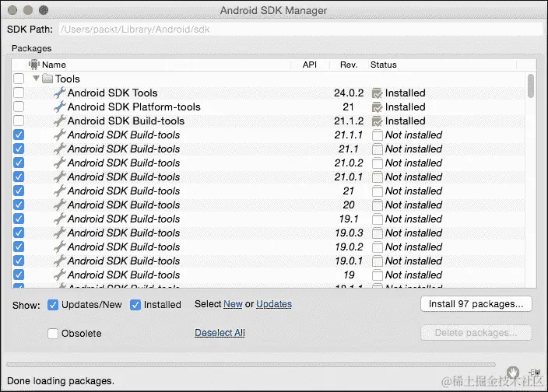Sort packages by the Rev. column
This screenshot has height=392, width=548.
349,65
